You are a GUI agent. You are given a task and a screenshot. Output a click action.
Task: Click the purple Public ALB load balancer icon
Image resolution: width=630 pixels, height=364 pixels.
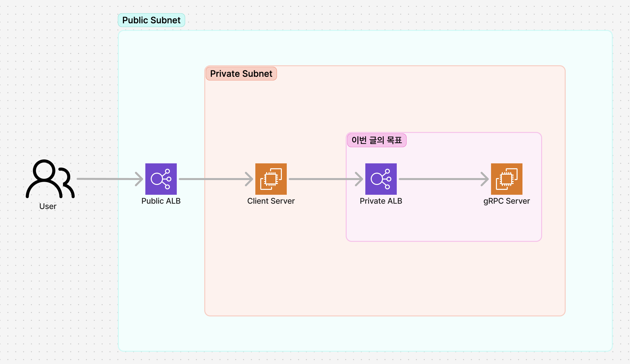coord(161,179)
